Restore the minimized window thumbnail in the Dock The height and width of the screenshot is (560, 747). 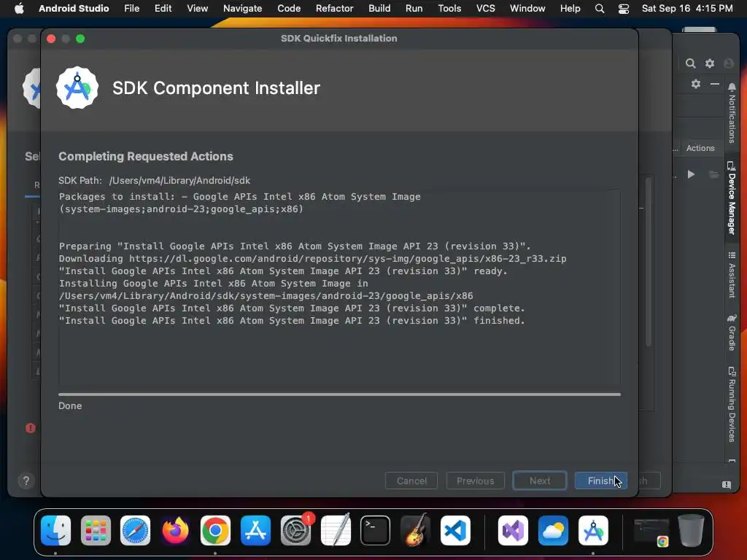[651, 532]
